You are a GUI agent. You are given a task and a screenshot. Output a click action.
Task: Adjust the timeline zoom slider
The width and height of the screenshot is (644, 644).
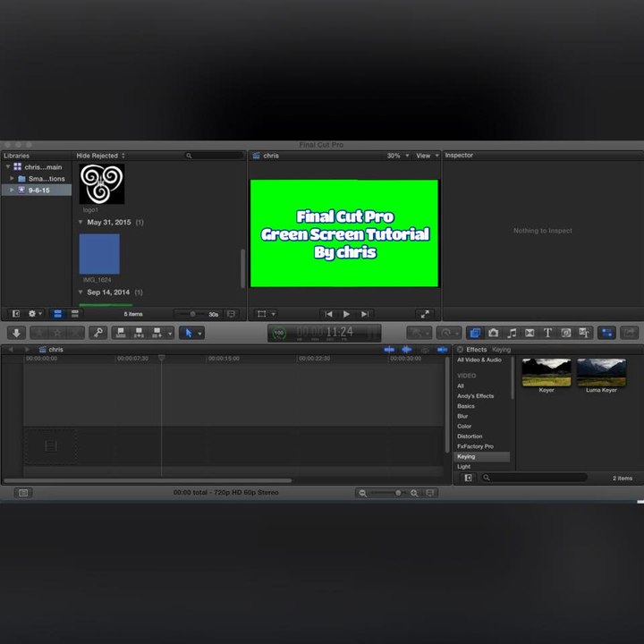pos(397,493)
